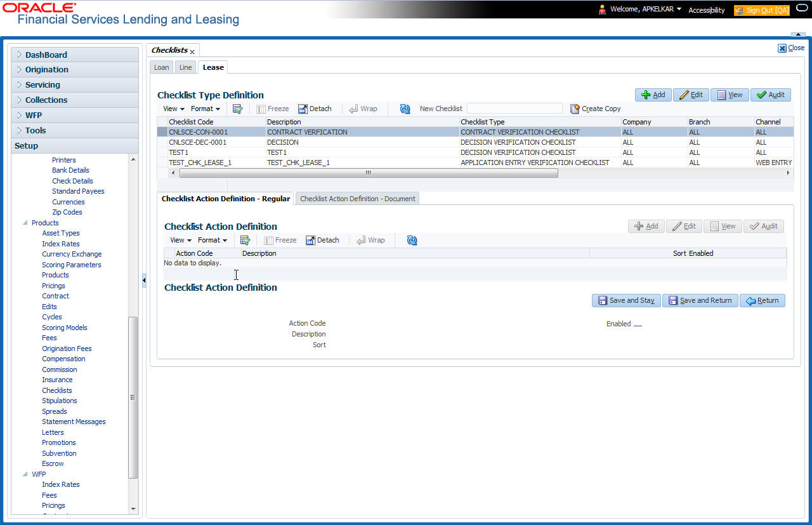Viewport: 812px width, 525px height.
Task: Open Scoring Parameters tree item
Action: (x=72, y=265)
